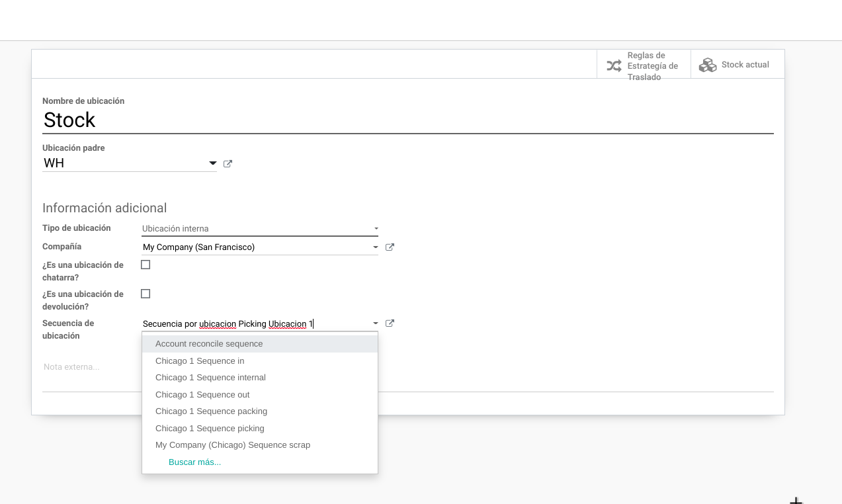The height and width of the screenshot is (504, 842).
Task: Select Chicago 1 Sequence packing
Action: click(260, 411)
